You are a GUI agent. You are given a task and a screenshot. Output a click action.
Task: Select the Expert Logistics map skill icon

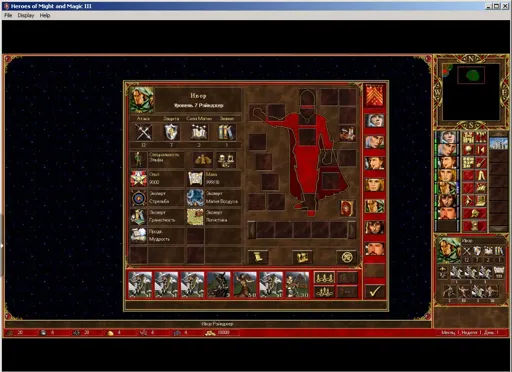[x=195, y=217]
